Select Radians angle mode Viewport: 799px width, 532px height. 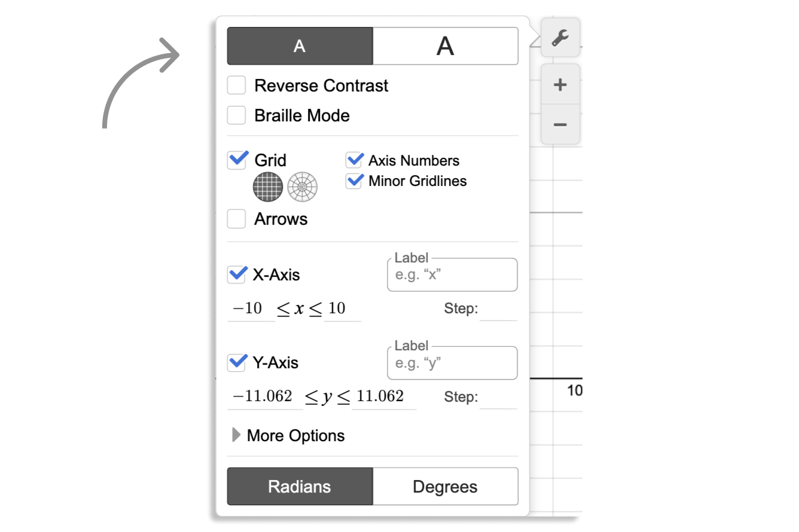300,487
